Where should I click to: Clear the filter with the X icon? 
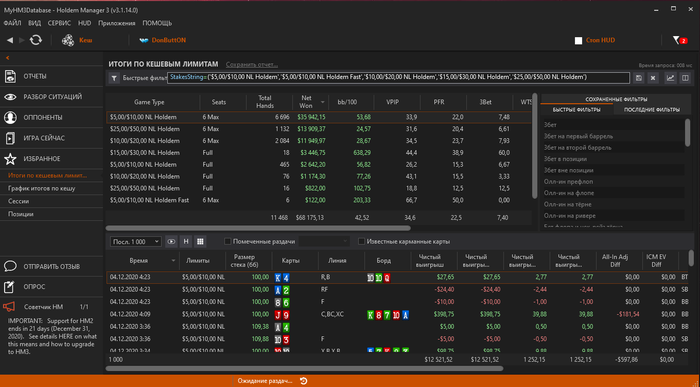coord(653,78)
